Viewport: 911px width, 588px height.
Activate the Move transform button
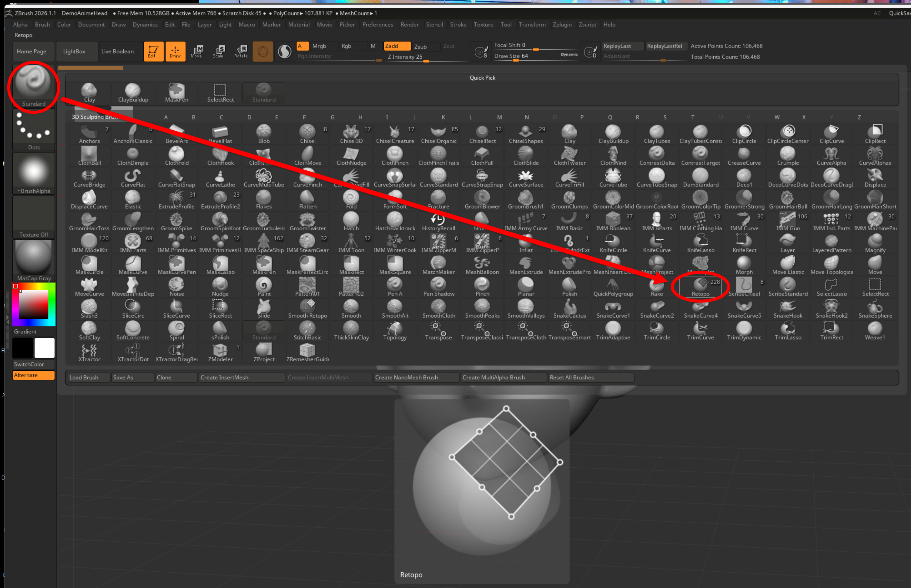[x=197, y=51]
